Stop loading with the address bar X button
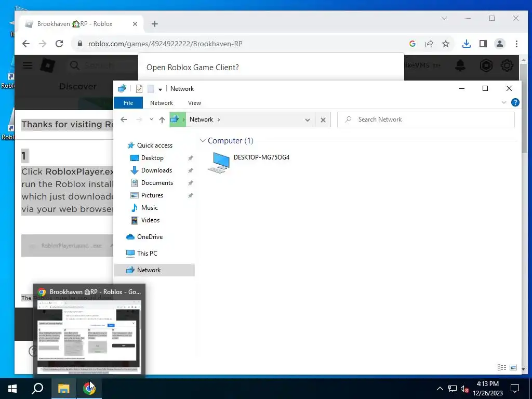 click(x=323, y=120)
